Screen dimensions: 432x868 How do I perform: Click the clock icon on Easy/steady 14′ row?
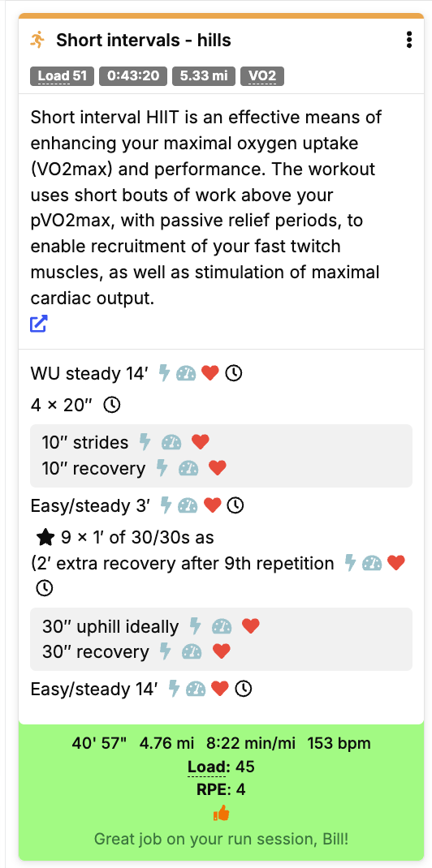pos(244,689)
